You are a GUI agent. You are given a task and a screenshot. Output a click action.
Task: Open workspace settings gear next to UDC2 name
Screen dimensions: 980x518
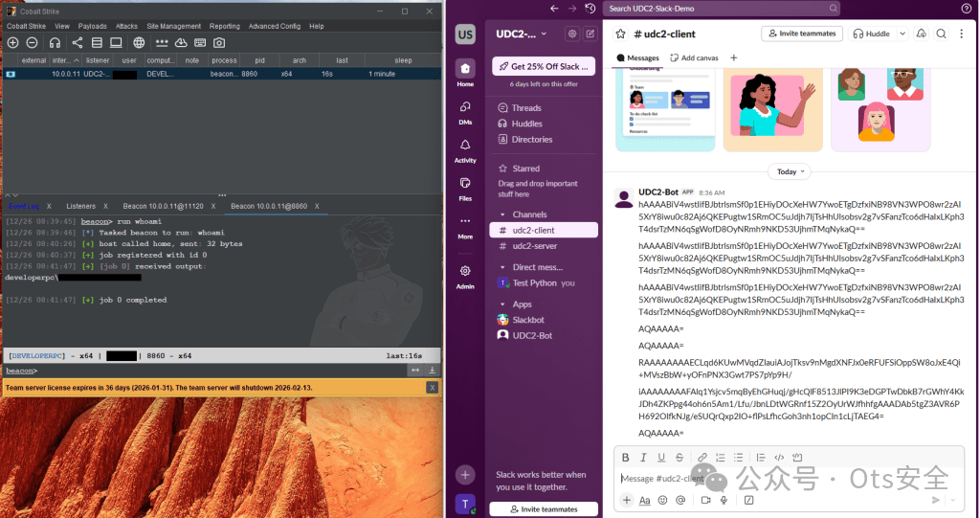pos(572,34)
